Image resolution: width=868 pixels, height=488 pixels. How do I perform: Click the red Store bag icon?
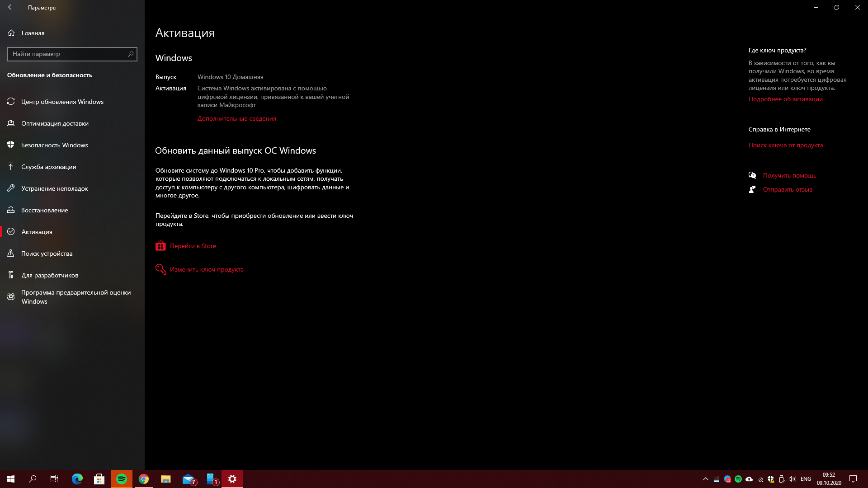(x=160, y=246)
